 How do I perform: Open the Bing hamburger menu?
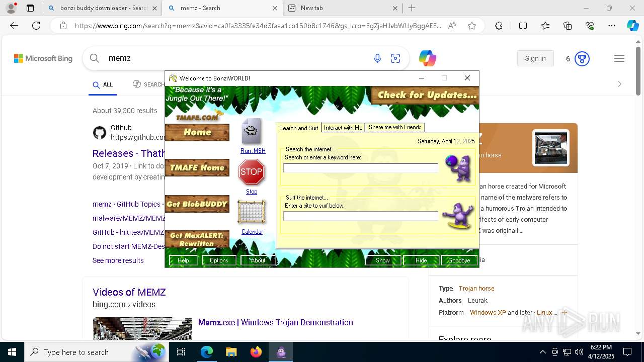[x=619, y=59]
